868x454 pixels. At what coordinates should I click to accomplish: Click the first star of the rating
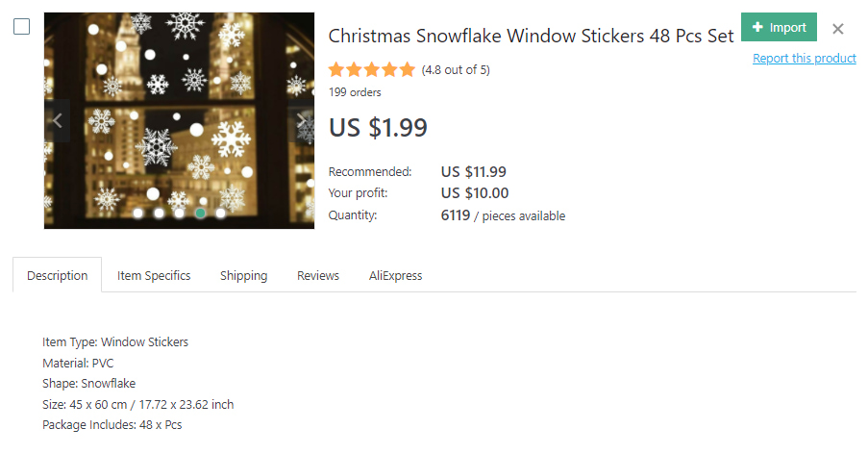(x=336, y=69)
